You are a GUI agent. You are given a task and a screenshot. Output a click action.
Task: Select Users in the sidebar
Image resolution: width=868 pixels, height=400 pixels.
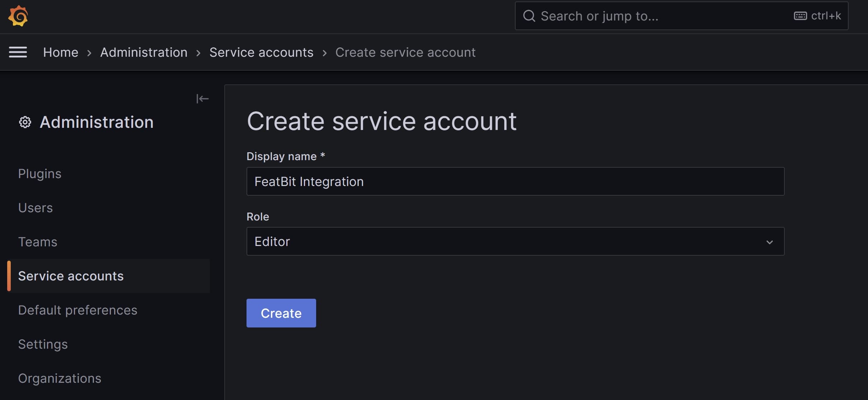point(36,208)
